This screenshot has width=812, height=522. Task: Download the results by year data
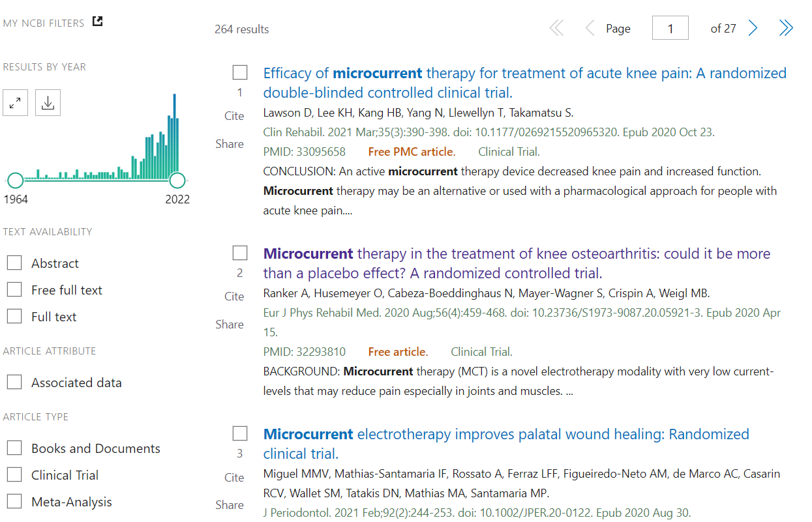coord(48,103)
